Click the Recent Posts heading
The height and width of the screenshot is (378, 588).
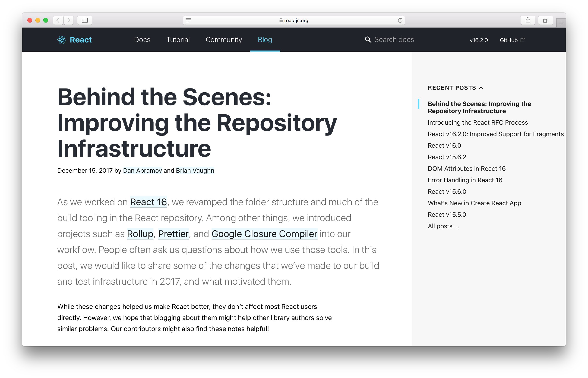(x=452, y=88)
